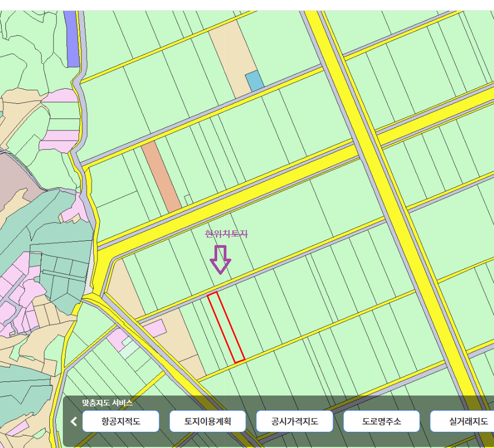Screen dimensions: 494x448
Task: Open the 항공지적도 map view
Action: coord(121,421)
